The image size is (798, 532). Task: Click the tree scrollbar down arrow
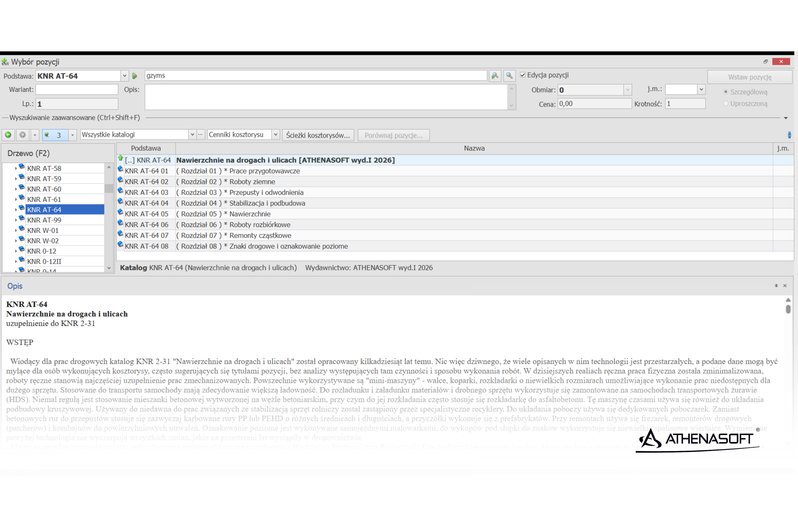[109, 268]
